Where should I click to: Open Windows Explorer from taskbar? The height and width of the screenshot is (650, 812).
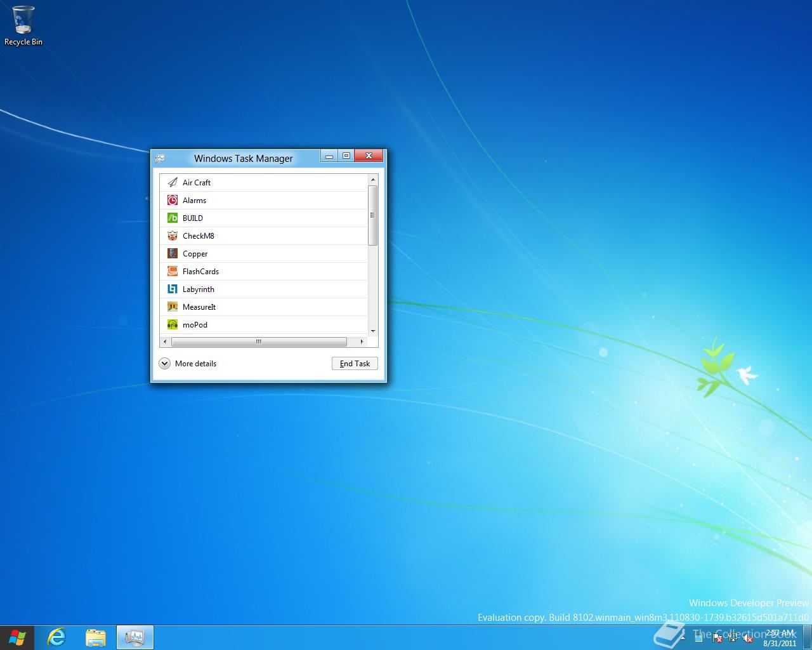(96, 637)
